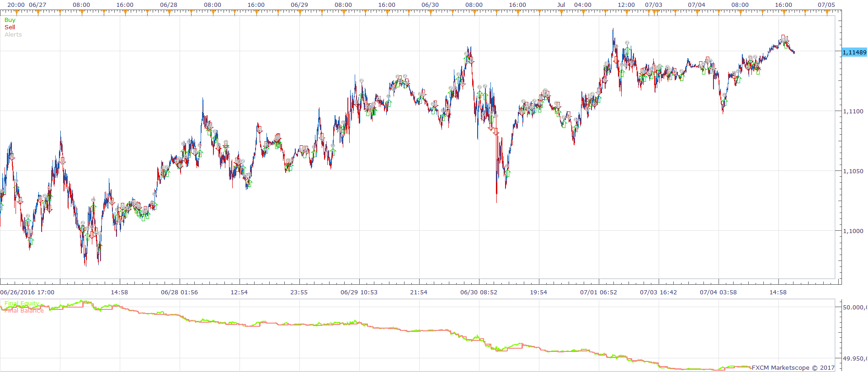Click the 06/30 08:52 bottom axis label

(x=479, y=292)
